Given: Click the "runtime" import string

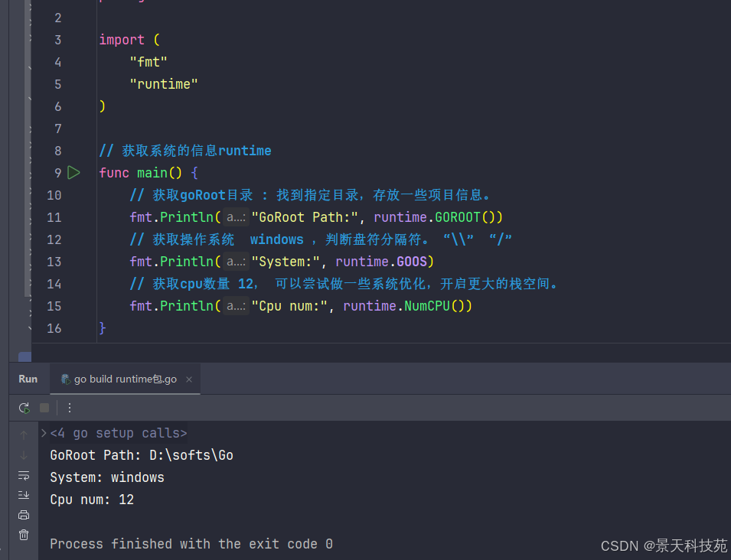Looking at the screenshot, I should (x=164, y=84).
